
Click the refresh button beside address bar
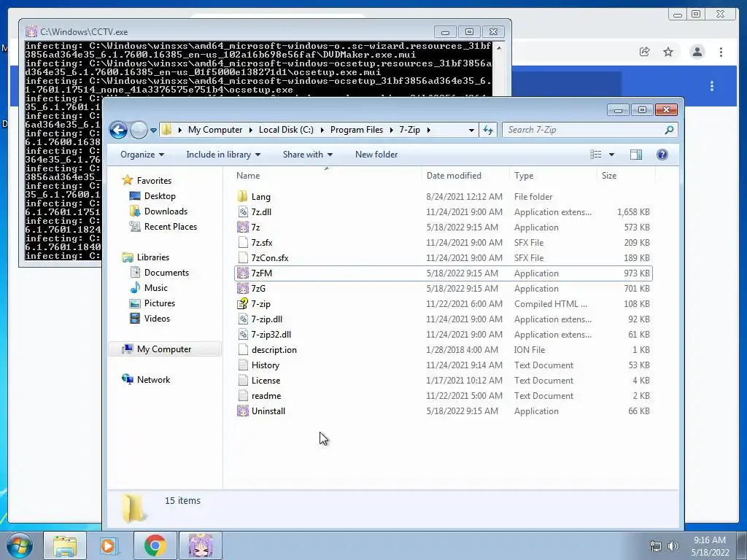488,130
